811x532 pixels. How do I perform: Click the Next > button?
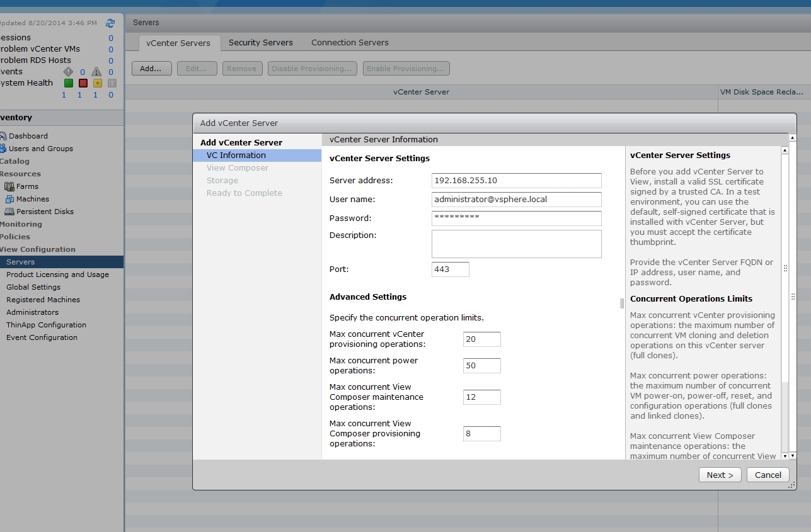point(720,475)
